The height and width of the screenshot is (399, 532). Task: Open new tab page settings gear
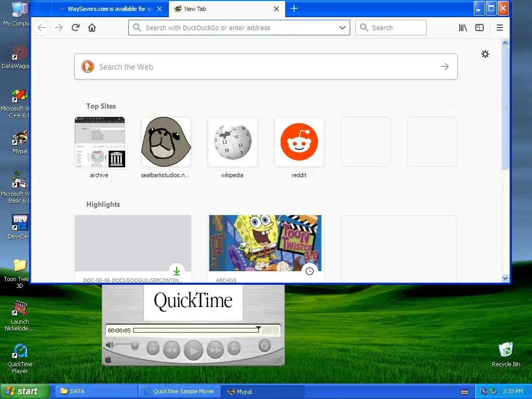(x=485, y=54)
